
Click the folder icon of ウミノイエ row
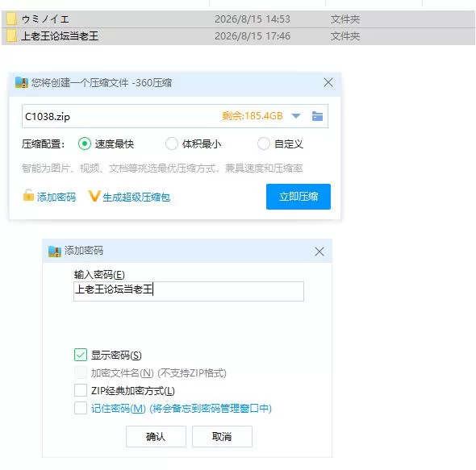pyautogui.click(x=11, y=19)
